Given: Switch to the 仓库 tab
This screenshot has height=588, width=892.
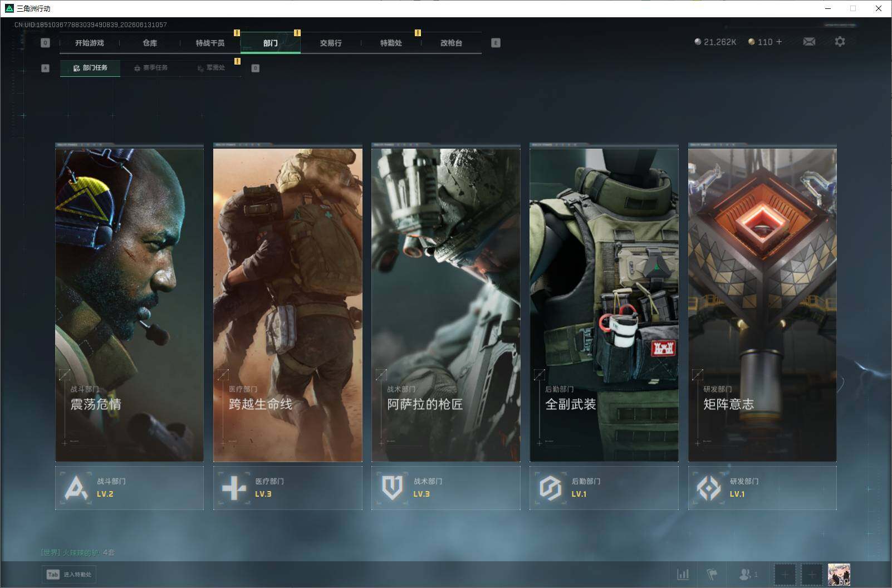Looking at the screenshot, I should point(150,43).
